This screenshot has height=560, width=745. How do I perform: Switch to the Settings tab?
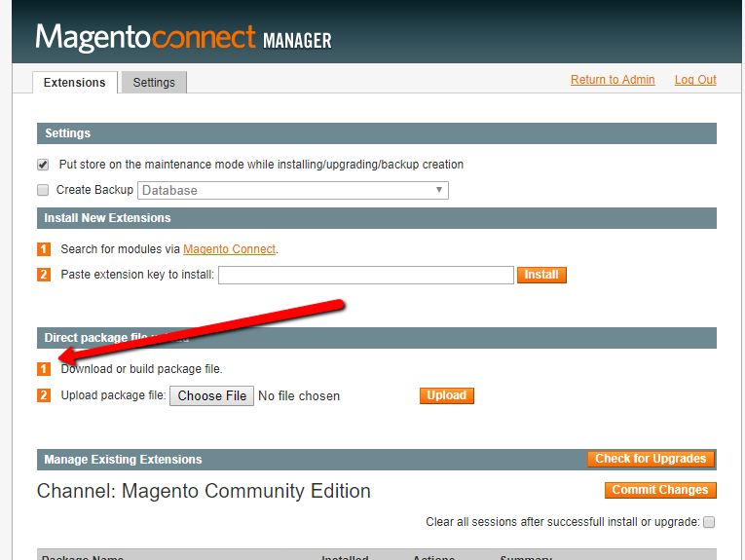click(154, 83)
